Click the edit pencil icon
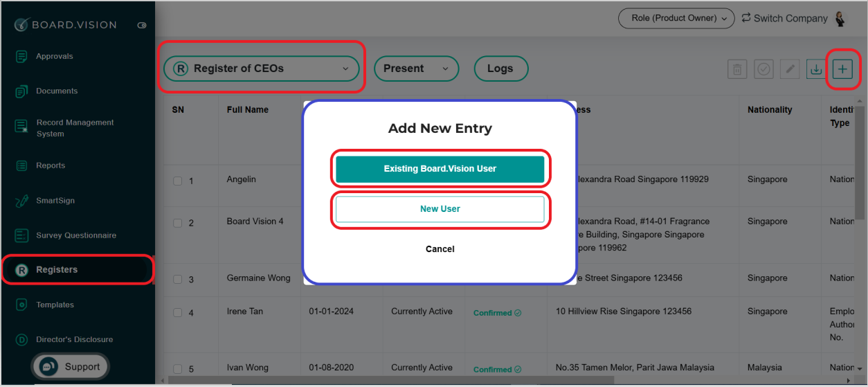Viewport: 868px width, 387px height. click(x=790, y=69)
